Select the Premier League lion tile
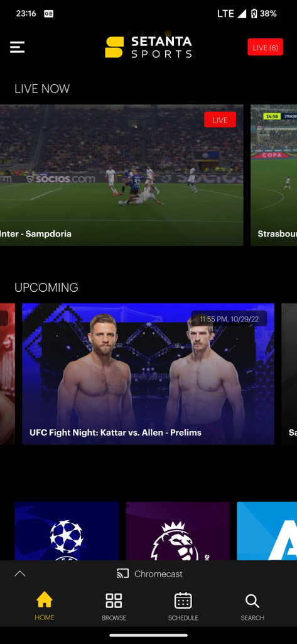Viewport: 297px width, 644px height. [178, 531]
